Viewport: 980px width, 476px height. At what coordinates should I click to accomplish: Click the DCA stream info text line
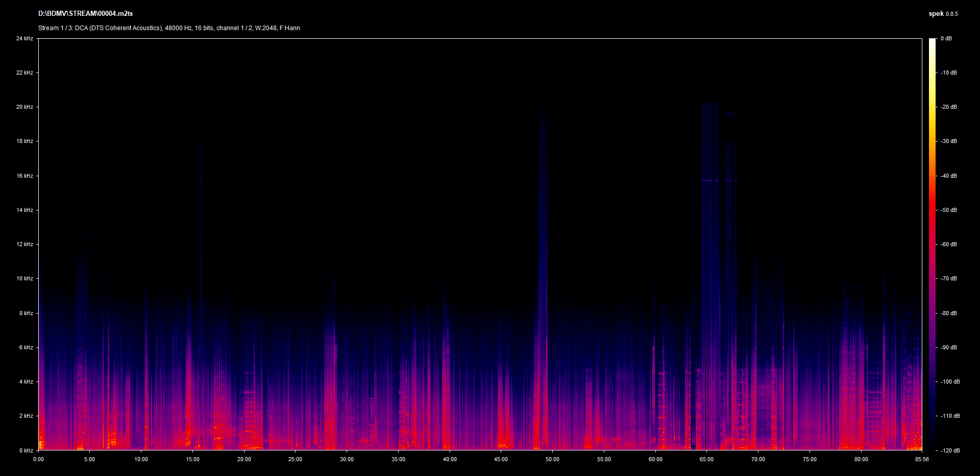tap(169, 28)
